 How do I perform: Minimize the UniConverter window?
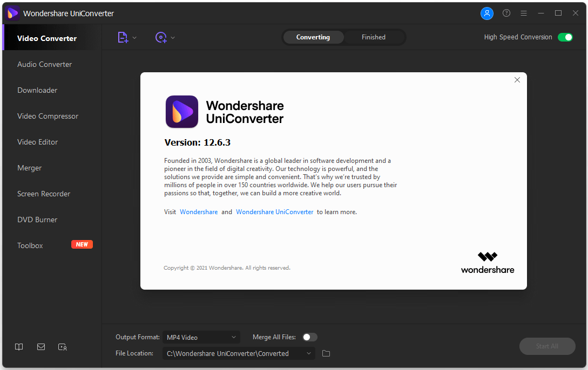(540, 13)
